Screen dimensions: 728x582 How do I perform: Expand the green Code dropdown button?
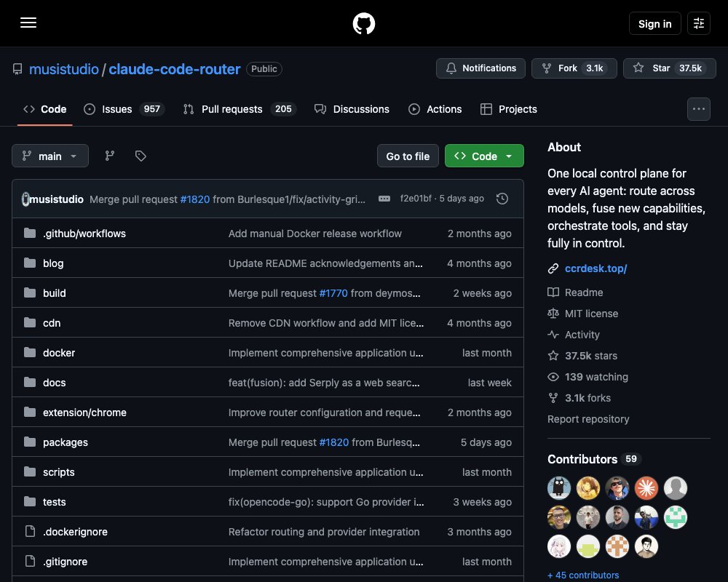[x=484, y=156]
